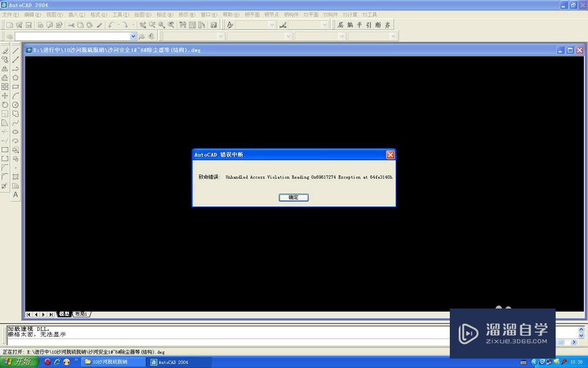Switch to 10沙河脱硫脱硝 taskbar folder window
Viewport: 588px width, 368px height.
112,362
